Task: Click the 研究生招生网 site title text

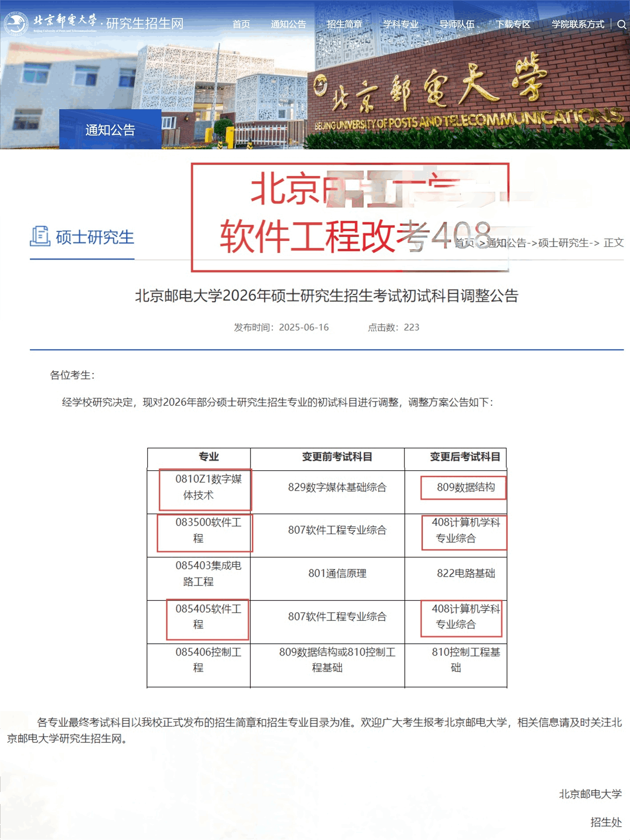Action: point(145,24)
